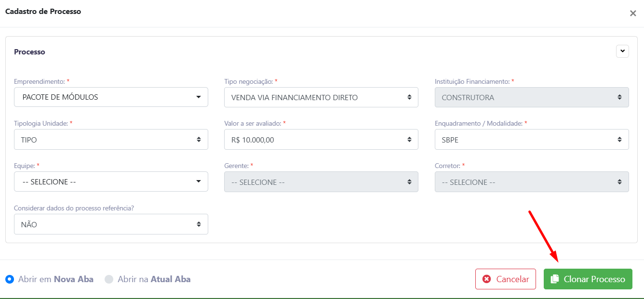Screen dimensions: 644x299
Task: Open the Instituição Financiamento dropdown
Action: tap(532, 97)
